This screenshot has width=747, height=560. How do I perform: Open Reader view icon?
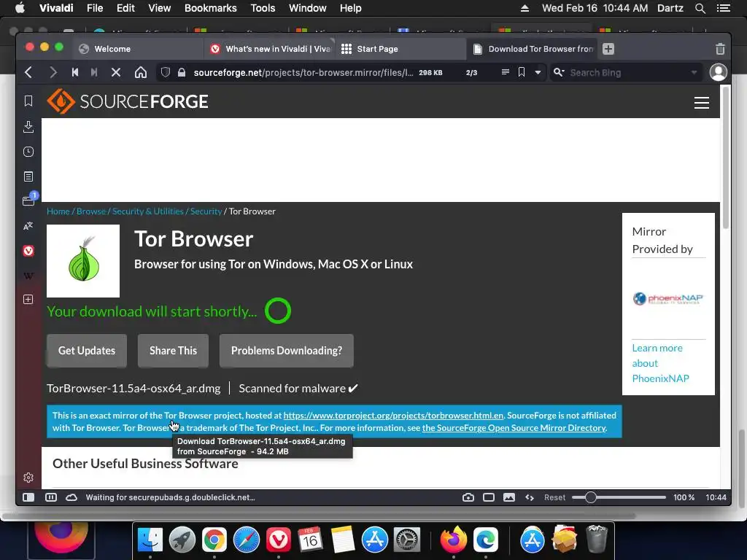pyautogui.click(x=506, y=72)
